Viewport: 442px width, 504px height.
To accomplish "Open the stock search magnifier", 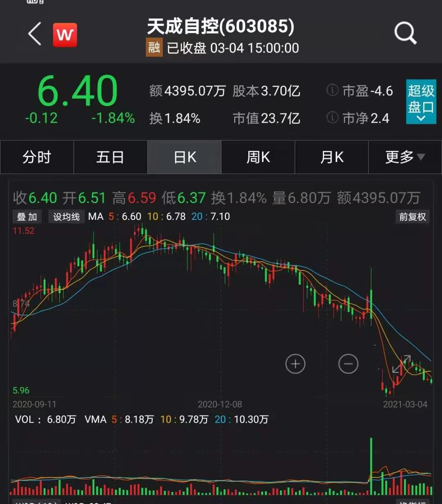I will tap(405, 33).
